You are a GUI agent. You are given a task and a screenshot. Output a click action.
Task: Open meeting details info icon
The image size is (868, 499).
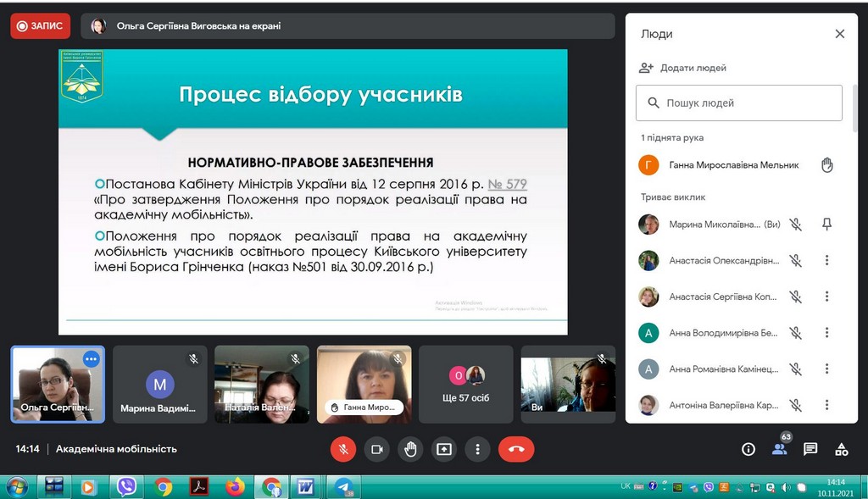coord(748,449)
